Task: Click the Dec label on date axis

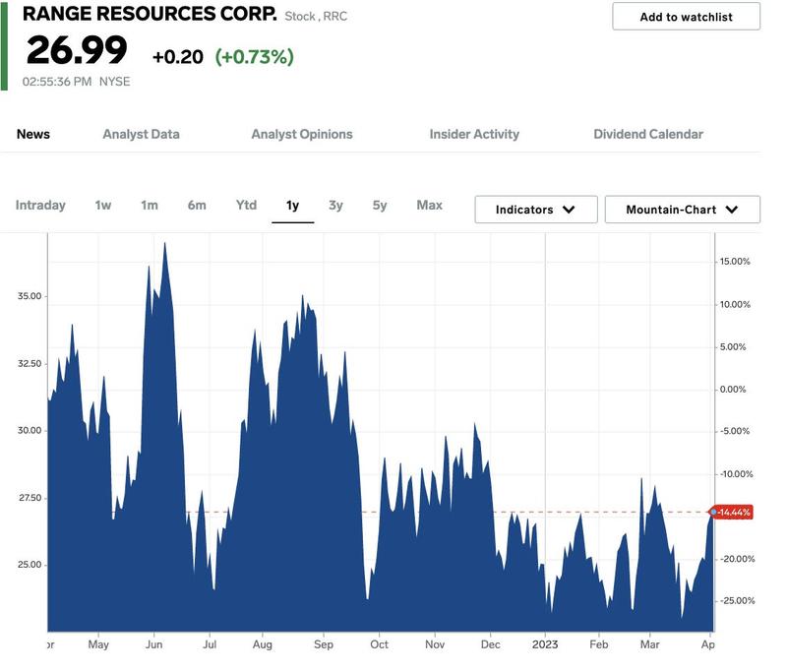Action: pyautogui.click(x=490, y=644)
